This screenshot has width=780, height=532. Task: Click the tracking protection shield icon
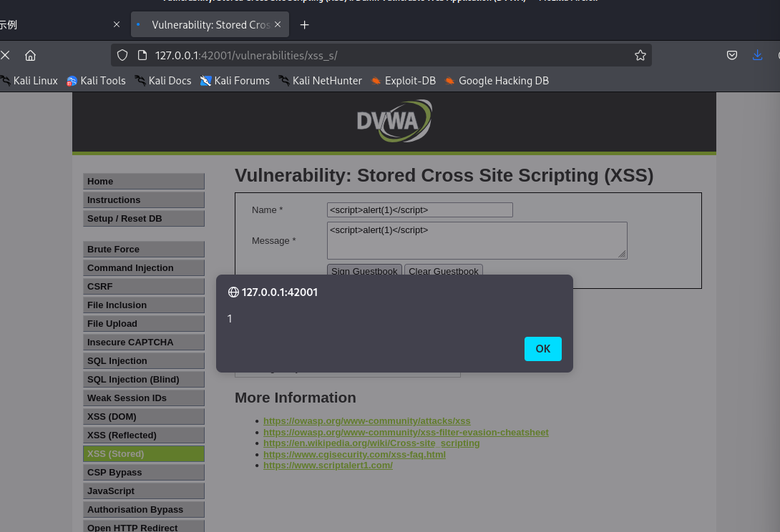[122, 55]
